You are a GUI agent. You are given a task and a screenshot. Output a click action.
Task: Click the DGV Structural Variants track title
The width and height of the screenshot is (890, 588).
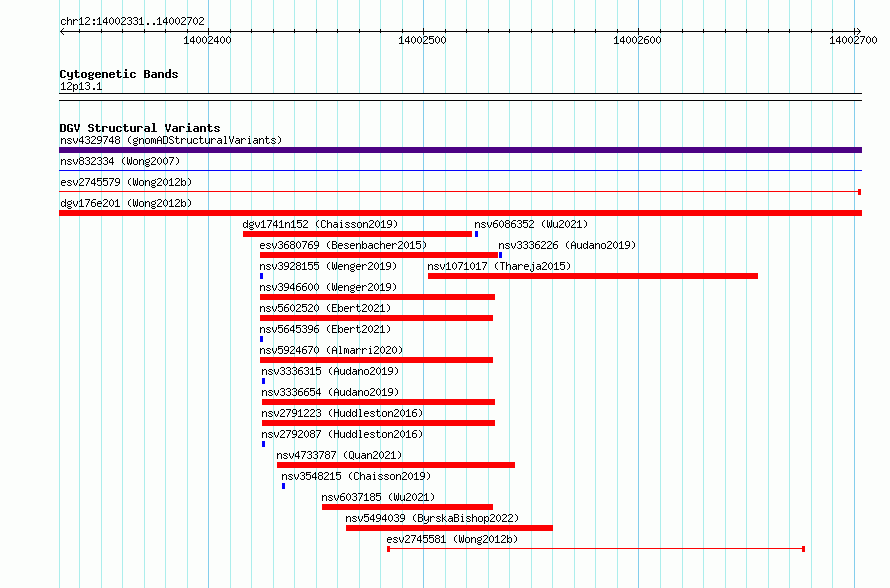140,128
